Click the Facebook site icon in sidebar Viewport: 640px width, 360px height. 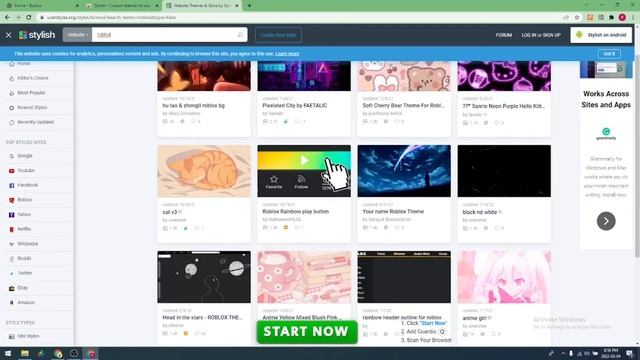[x=11, y=185]
